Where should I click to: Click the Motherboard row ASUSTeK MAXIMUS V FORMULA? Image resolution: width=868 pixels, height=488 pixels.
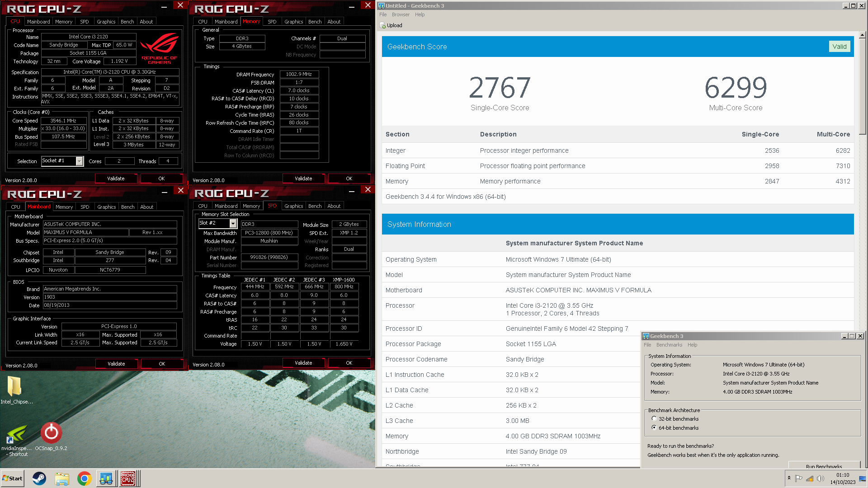click(618, 290)
